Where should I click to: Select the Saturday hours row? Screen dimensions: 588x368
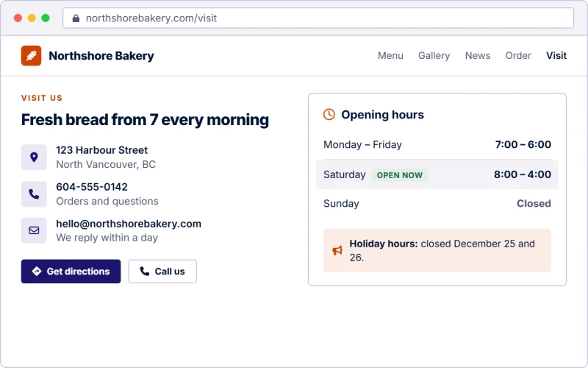tap(437, 174)
